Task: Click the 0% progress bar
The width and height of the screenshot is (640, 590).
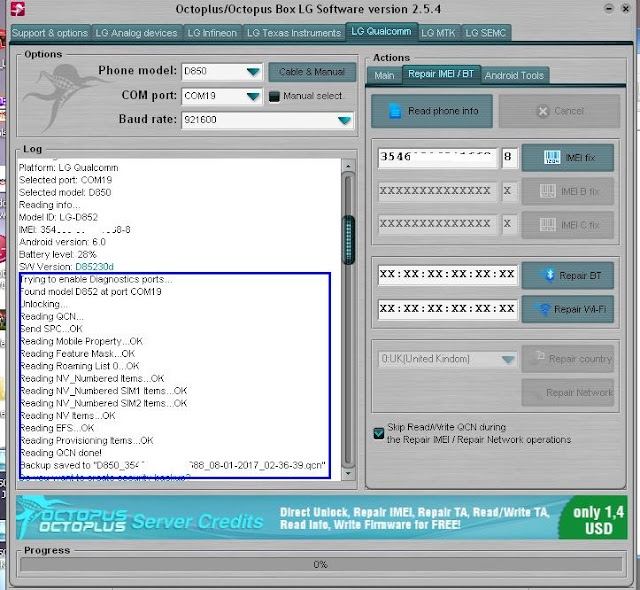Action: (321, 565)
